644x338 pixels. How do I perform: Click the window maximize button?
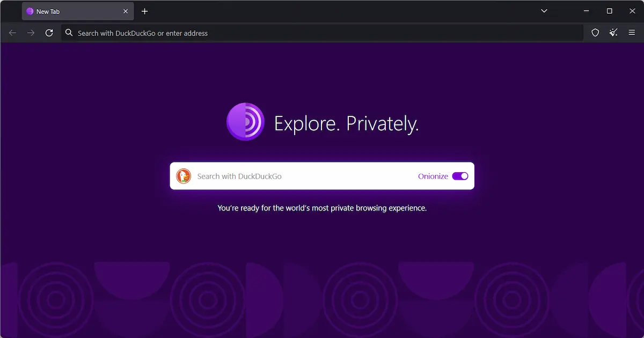point(609,11)
